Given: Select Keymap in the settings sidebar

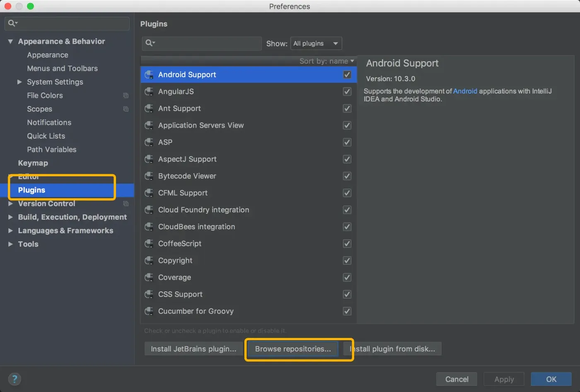Looking at the screenshot, I should (x=33, y=163).
